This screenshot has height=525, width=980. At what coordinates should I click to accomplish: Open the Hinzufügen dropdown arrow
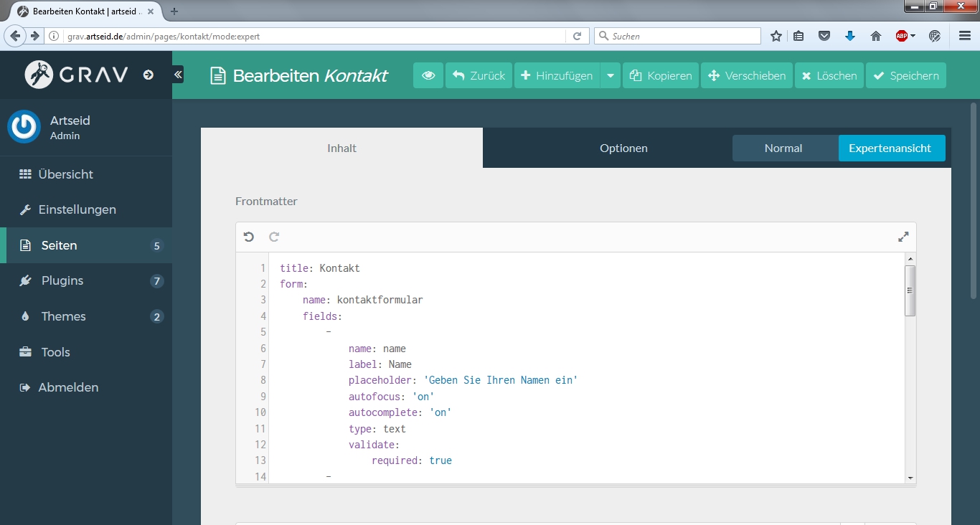point(611,75)
